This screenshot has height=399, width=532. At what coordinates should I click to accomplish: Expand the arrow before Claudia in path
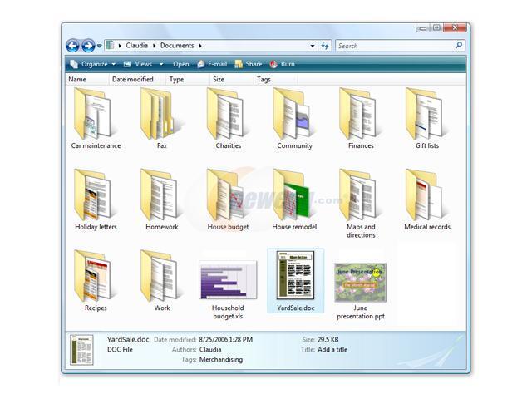point(120,46)
